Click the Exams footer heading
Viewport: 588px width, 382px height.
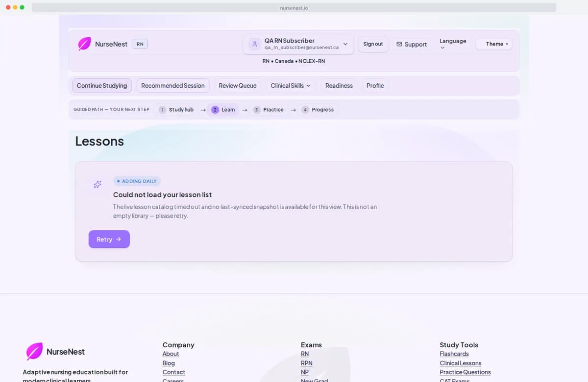tap(311, 345)
